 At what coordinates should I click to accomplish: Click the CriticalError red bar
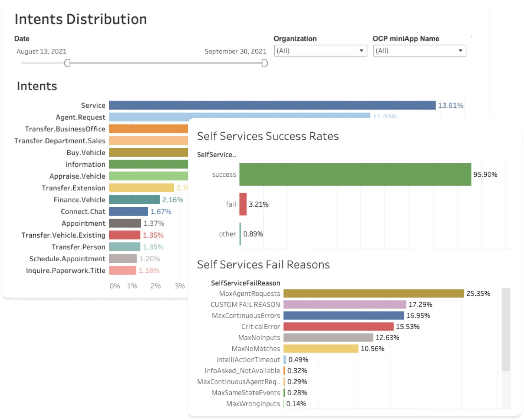coord(338,326)
